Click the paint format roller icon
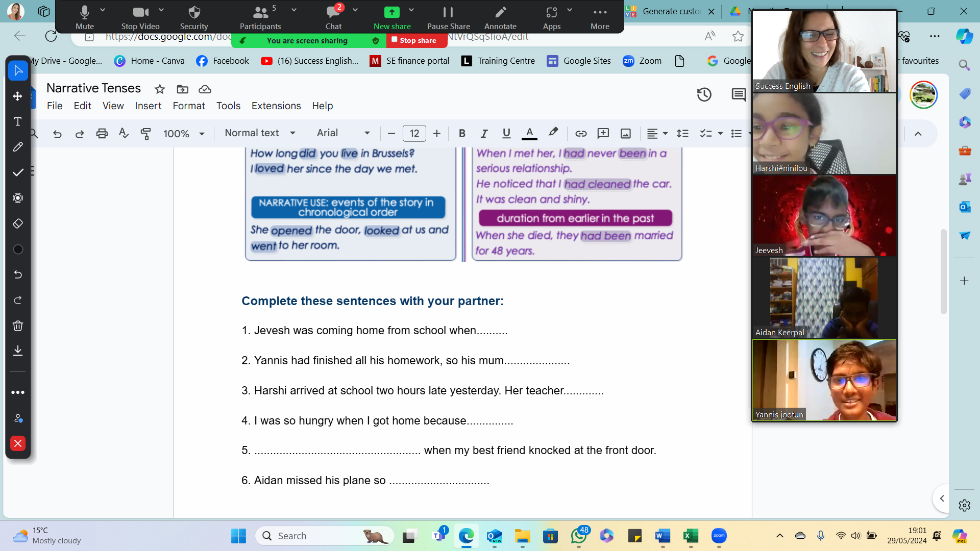This screenshot has width=980, height=551. click(145, 133)
